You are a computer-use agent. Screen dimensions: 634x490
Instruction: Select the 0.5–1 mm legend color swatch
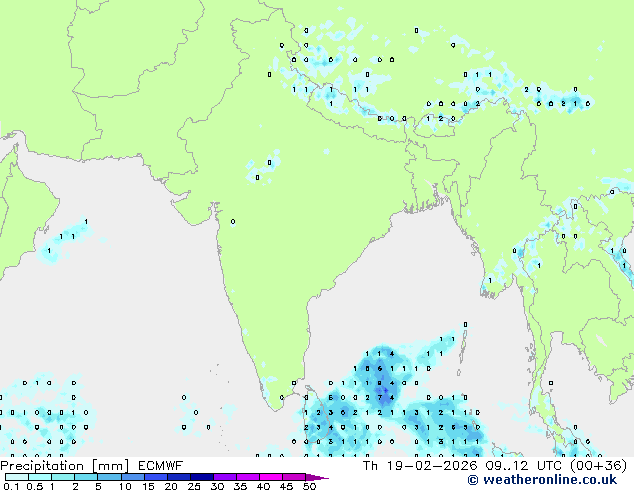40,477
